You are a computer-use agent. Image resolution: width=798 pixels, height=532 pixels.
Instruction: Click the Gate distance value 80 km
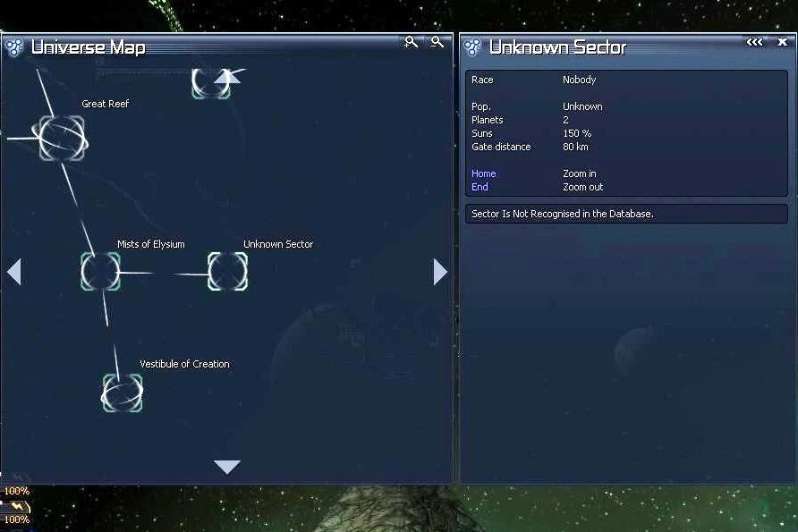[575, 147]
